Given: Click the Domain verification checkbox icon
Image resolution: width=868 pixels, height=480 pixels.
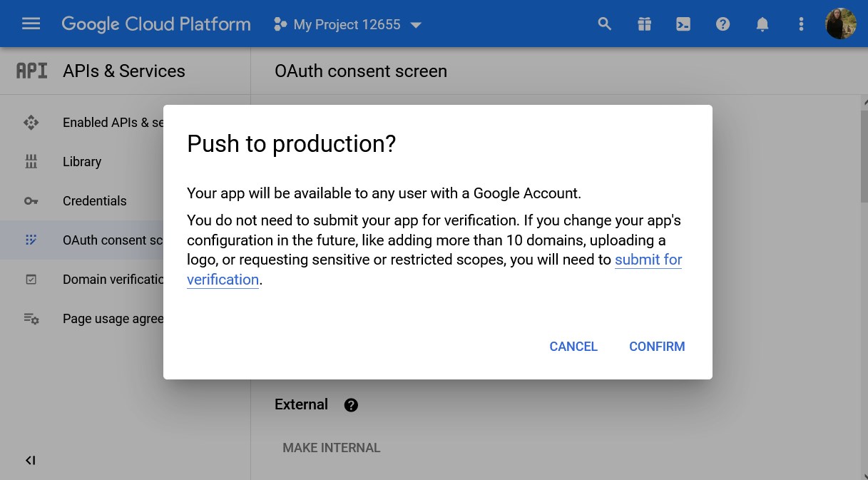Looking at the screenshot, I should tap(31, 280).
